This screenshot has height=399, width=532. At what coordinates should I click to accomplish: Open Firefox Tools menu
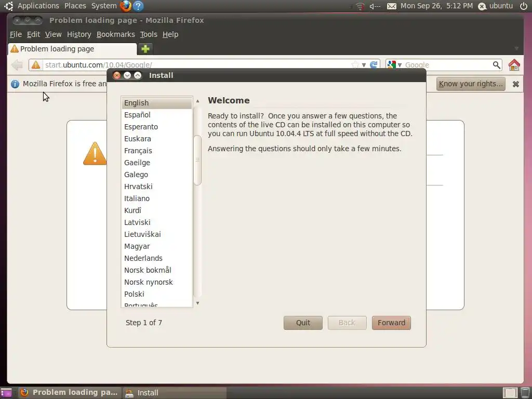point(149,34)
